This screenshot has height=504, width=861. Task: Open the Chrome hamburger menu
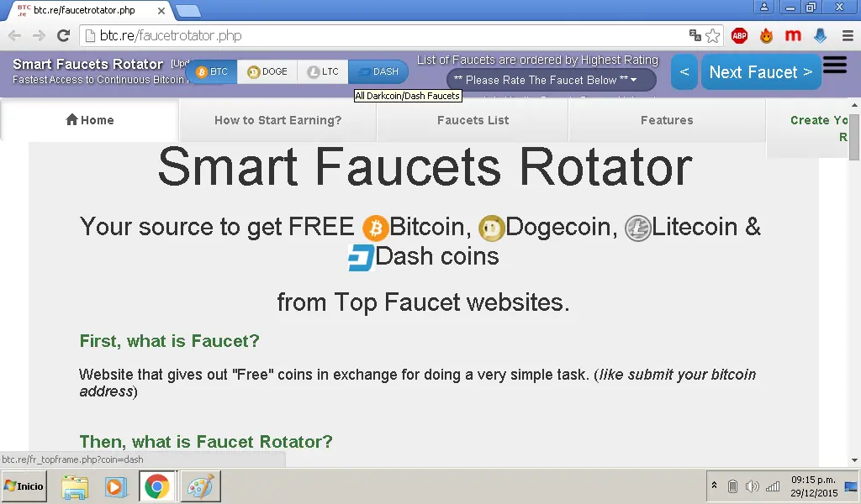[x=848, y=36]
